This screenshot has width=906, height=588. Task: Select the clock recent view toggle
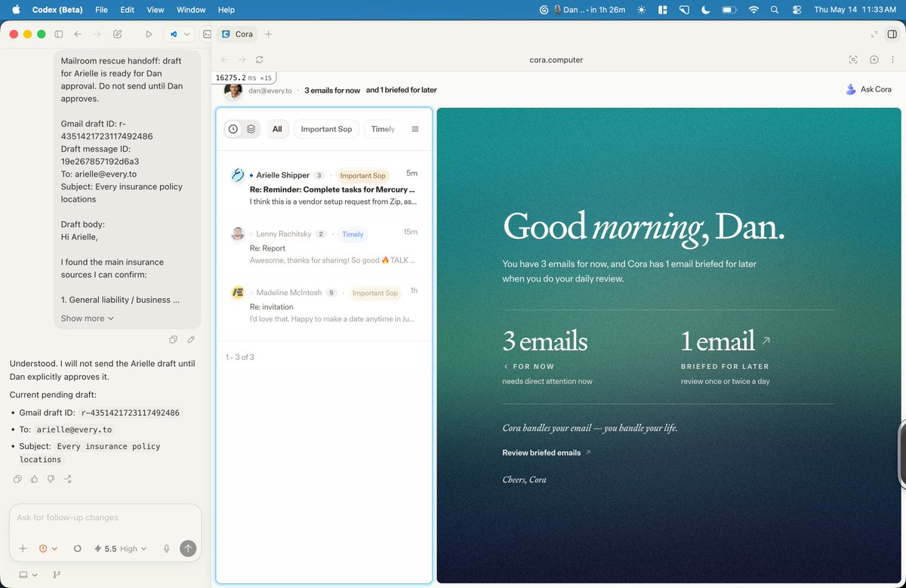click(233, 129)
